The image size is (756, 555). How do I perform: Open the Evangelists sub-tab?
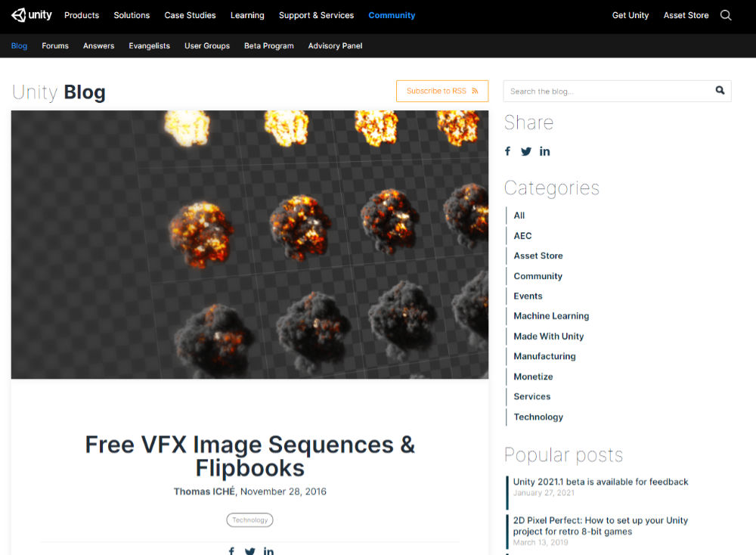(x=149, y=46)
